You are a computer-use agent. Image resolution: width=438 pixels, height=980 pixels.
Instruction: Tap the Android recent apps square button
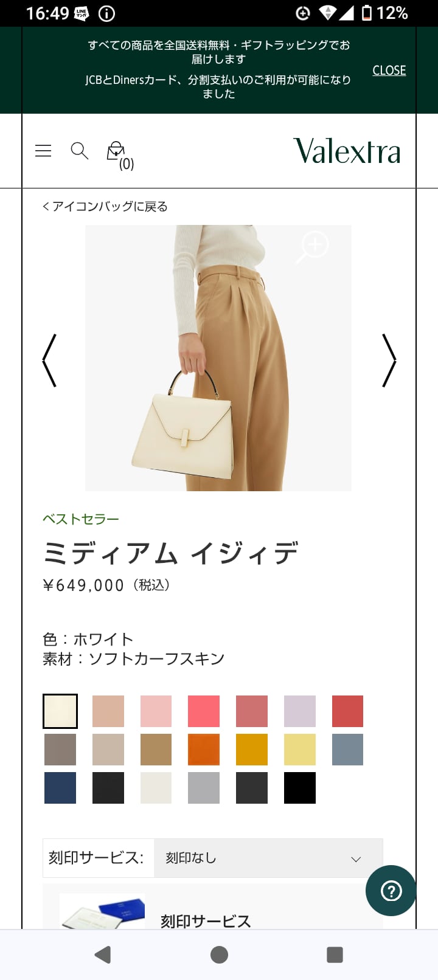pos(335,954)
